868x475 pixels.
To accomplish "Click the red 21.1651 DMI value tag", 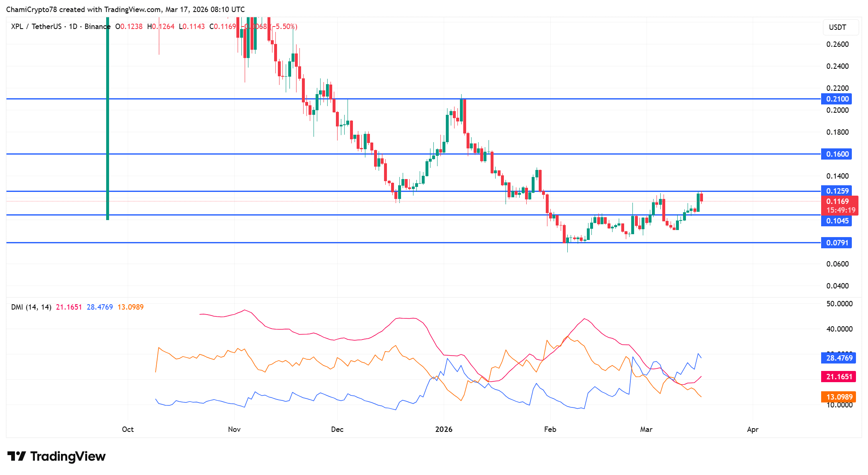I will [x=839, y=377].
